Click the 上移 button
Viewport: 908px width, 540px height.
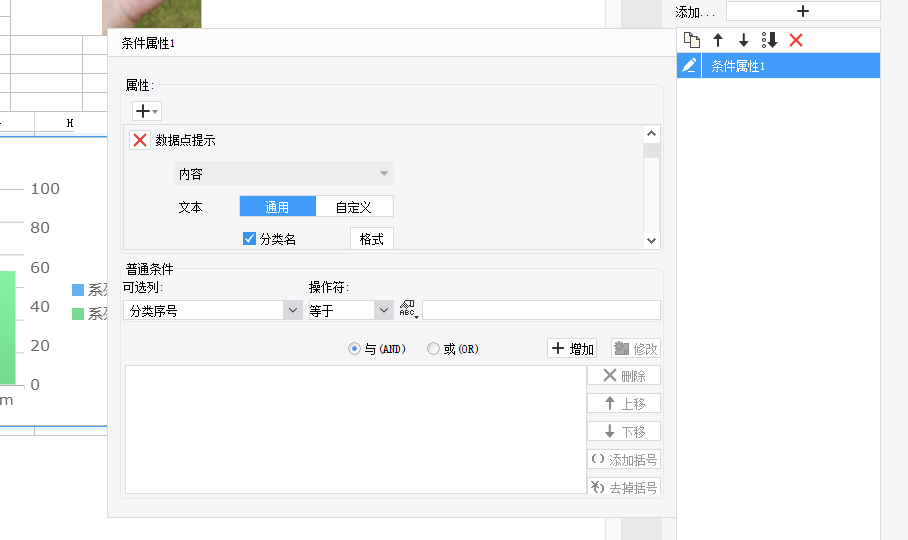click(x=624, y=403)
